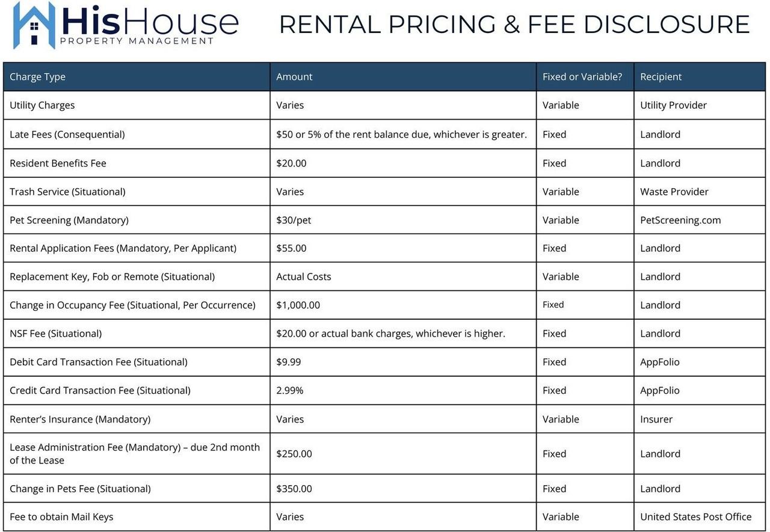This screenshot has height=532, width=770.
Task: Click the HisHouse house logo icon
Action: point(34,25)
